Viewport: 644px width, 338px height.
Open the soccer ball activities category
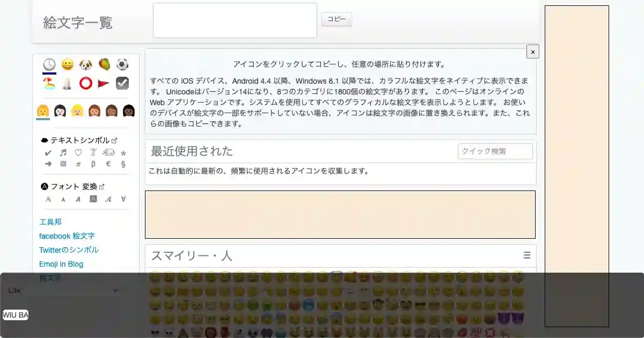(x=122, y=65)
